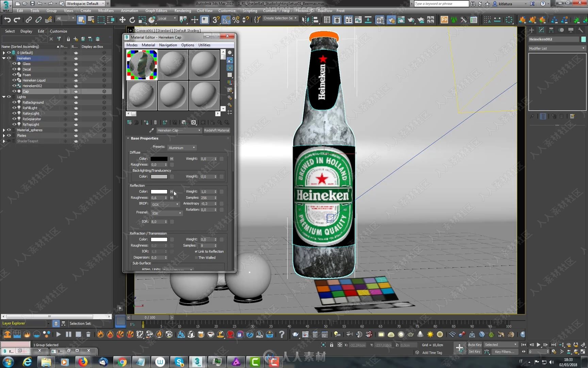This screenshot has width=588, height=368.
Task: Open the Heineken Cap material name dropdown
Action: pyautogui.click(x=179, y=131)
